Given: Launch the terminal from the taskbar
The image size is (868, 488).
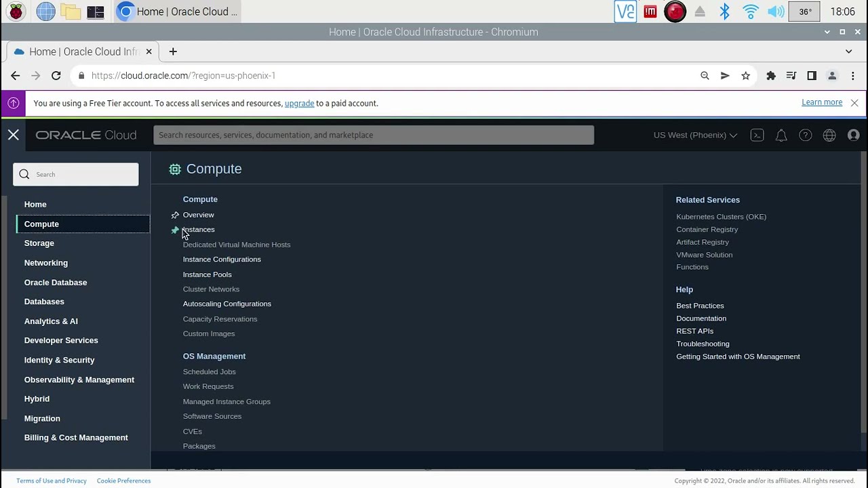Looking at the screenshot, I should [x=96, y=12].
